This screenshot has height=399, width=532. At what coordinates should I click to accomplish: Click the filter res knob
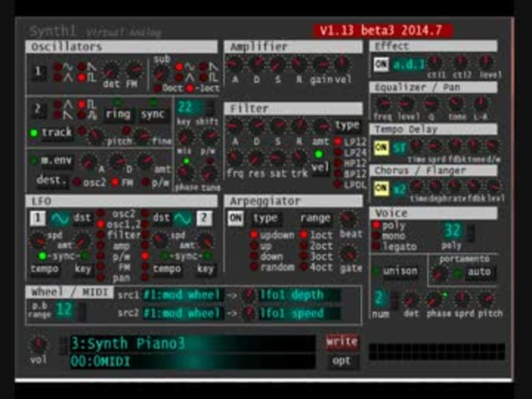(x=256, y=158)
